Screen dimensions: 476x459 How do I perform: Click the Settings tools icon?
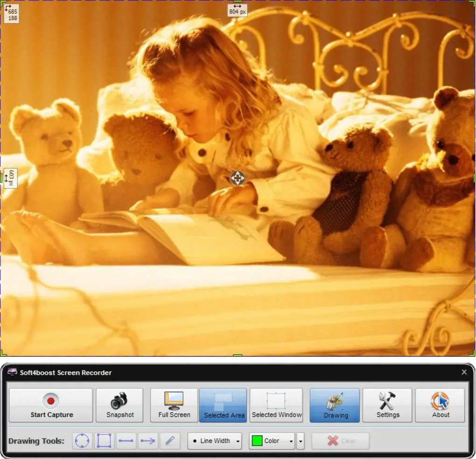(x=387, y=400)
